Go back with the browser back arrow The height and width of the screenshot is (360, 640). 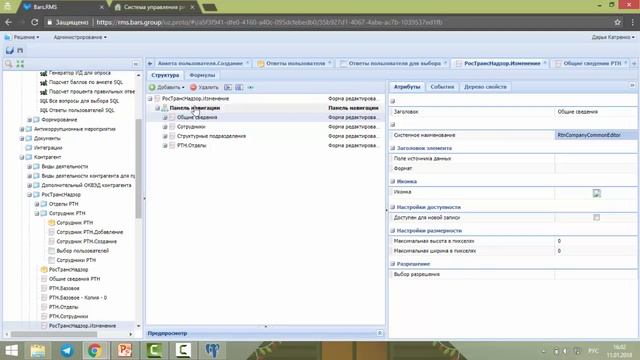[x=9, y=22]
